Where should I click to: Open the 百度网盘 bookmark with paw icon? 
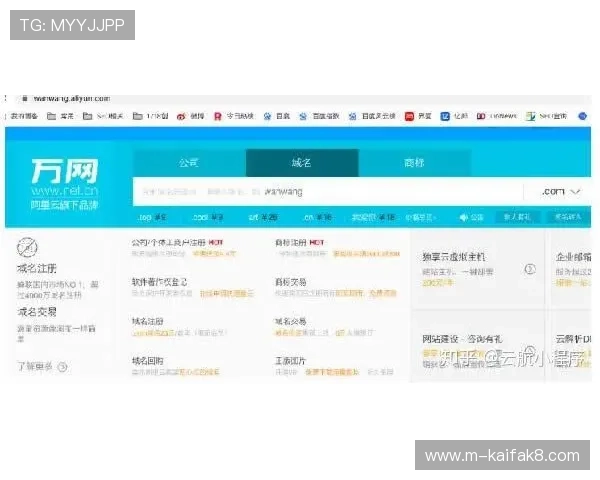point(372,116)
